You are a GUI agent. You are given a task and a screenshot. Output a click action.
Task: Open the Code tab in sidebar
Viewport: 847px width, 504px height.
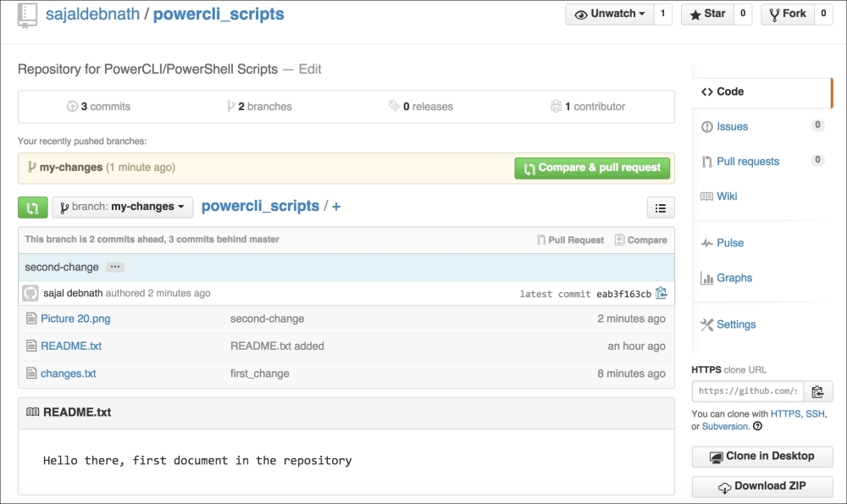click(762, 91)
